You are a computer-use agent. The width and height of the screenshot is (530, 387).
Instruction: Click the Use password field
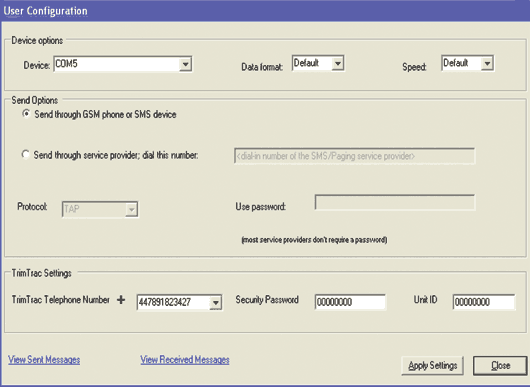pos(395,202)
